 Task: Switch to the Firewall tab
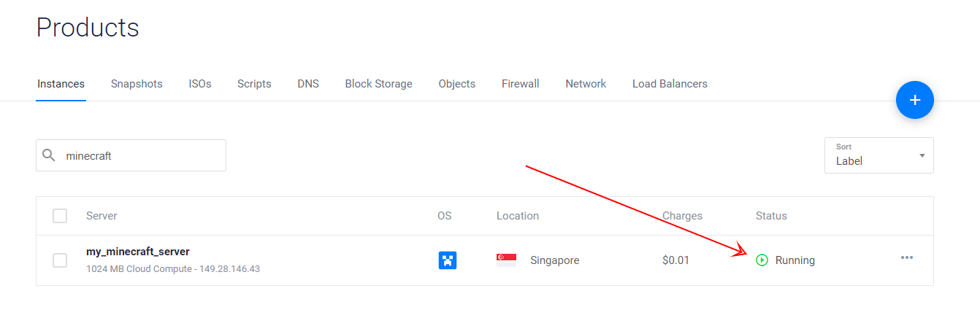click(x=520, y=84)
